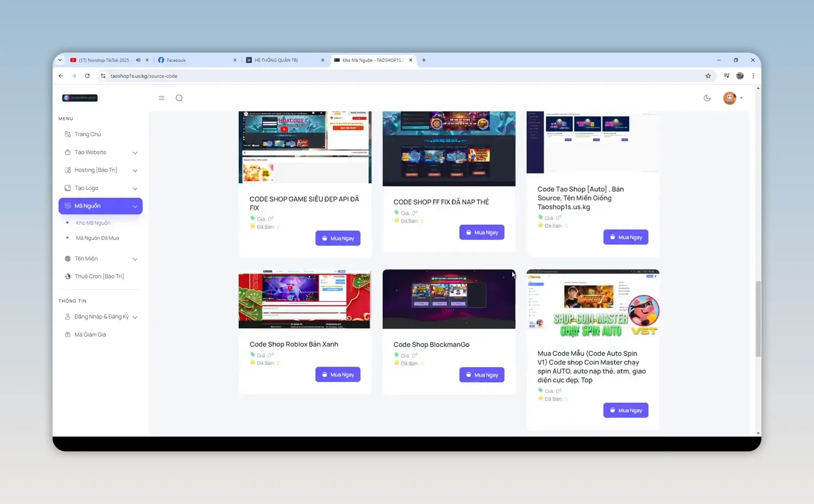Open Mã Nguồn Đã Mua submenu item
Image resolution: width=814 pixels, height=504 pixels.
tap(97, 238)
